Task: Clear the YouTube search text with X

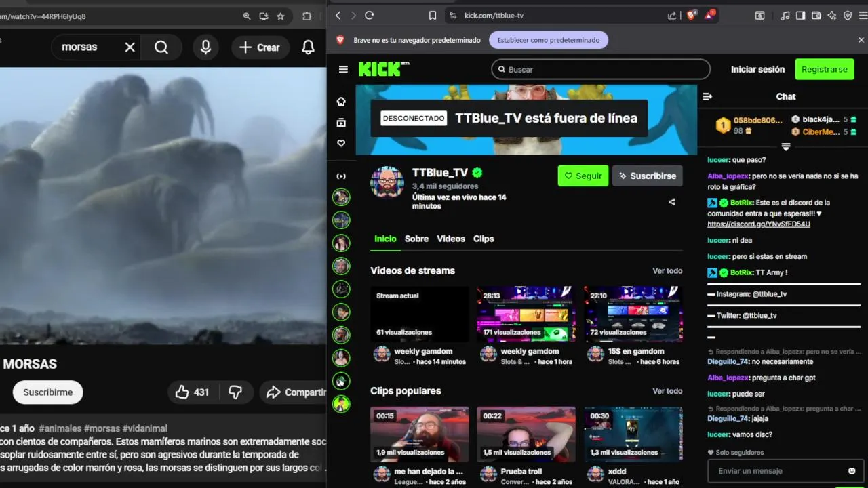Action: (130, 47)
